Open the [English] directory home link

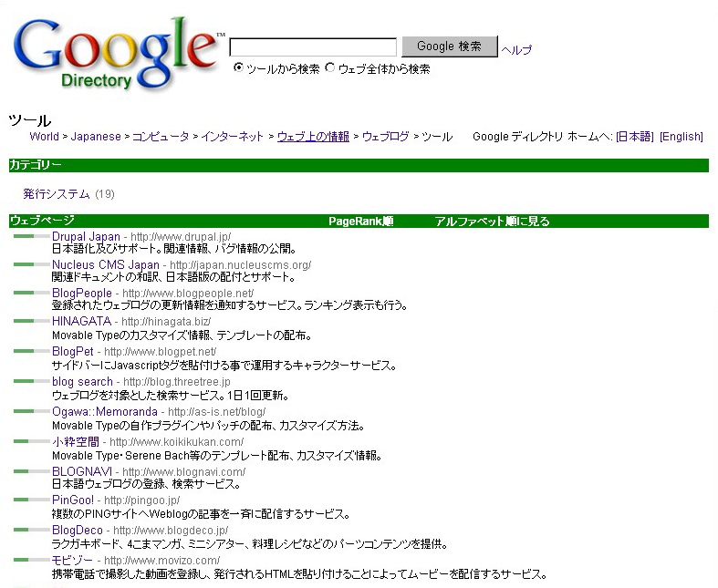click(681, 137)
